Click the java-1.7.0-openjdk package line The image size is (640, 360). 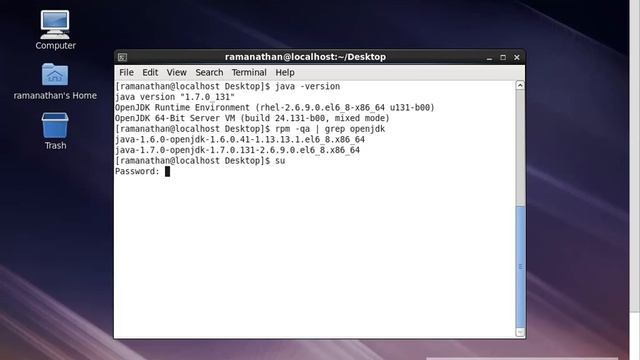237,150
